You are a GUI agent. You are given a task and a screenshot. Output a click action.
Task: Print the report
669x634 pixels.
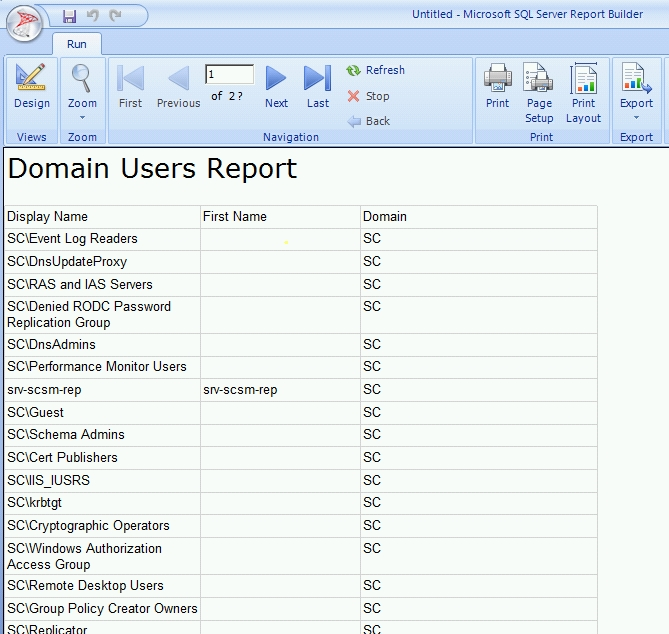[x=497, y=86]
